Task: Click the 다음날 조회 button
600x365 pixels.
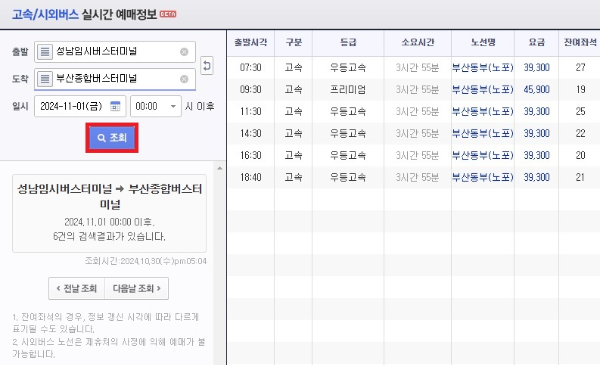Action: tap(137, 288)
